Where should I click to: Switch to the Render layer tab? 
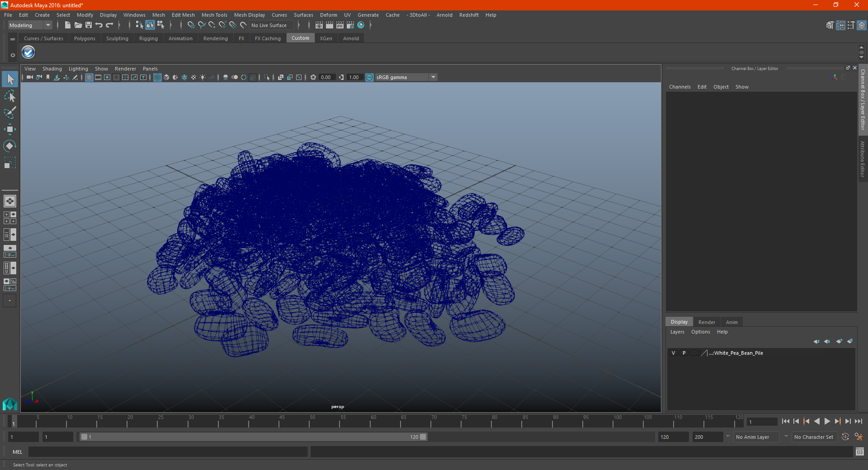tap(707, 322)
